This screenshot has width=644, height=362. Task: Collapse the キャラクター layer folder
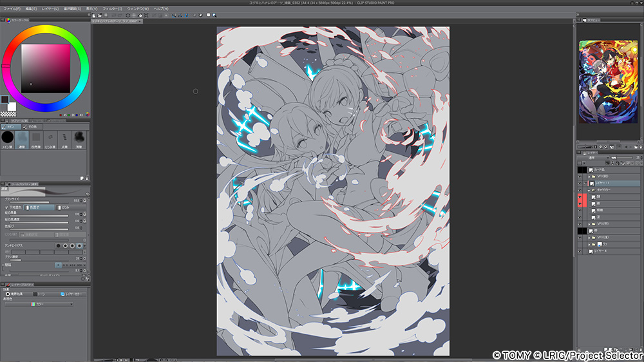pyautogui.click(x=589, y=190)
